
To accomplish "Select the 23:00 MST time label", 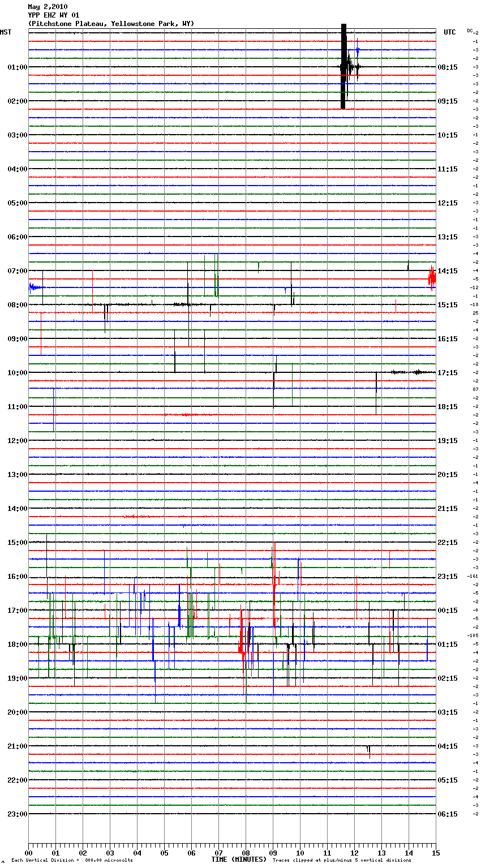I will pos(17,814).
